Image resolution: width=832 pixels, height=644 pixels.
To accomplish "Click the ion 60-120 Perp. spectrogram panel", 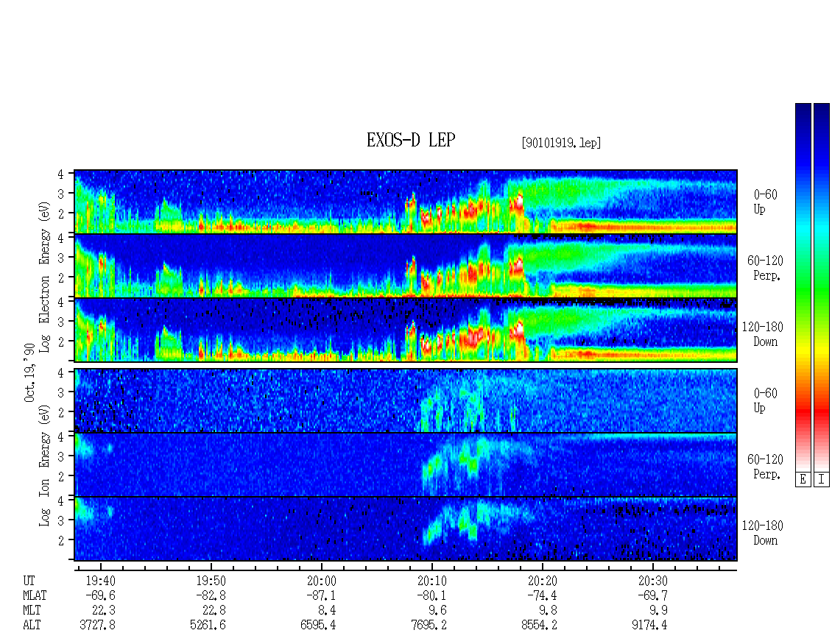I will pyautogui.click(x=406, y=464).
